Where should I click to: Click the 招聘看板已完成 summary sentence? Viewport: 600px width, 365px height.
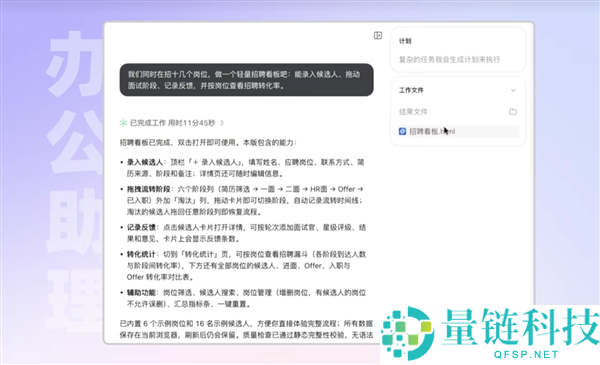coord(208,143)
